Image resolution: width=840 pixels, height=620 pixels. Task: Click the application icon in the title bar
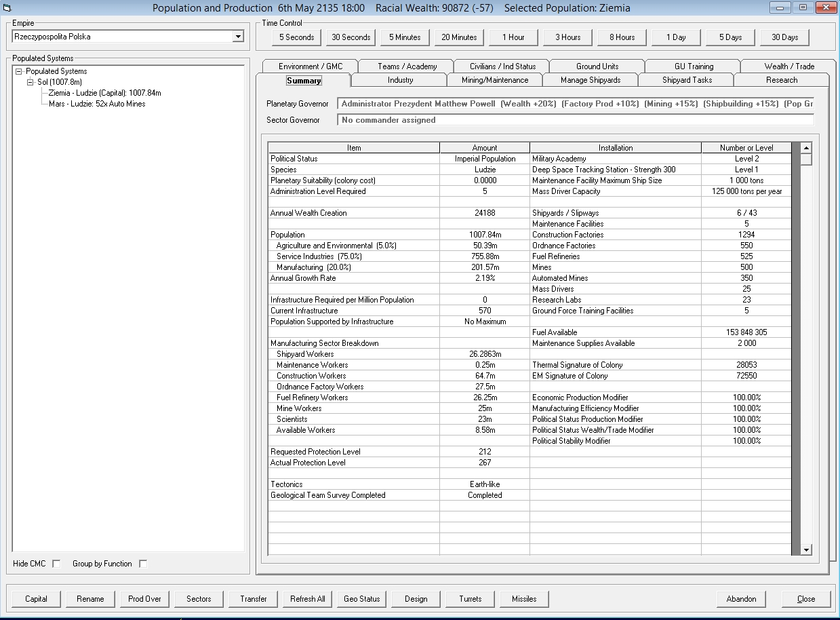pos(7,8)
